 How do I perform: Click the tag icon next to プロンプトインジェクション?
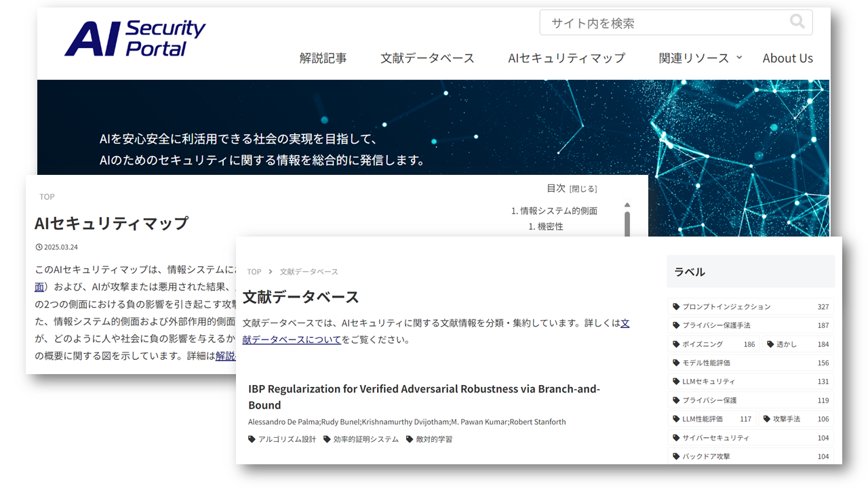tap(676, 306)
